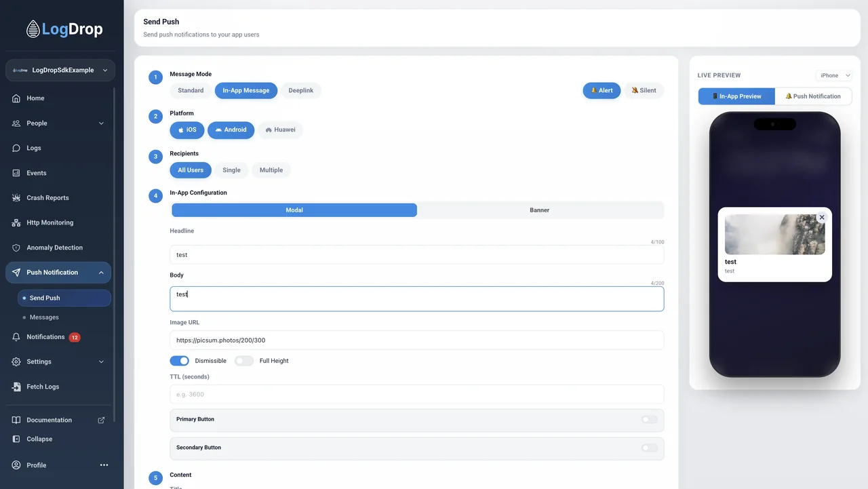Open Logs via its chat bubble icon
868x489 pixels.
pos(16,148)
